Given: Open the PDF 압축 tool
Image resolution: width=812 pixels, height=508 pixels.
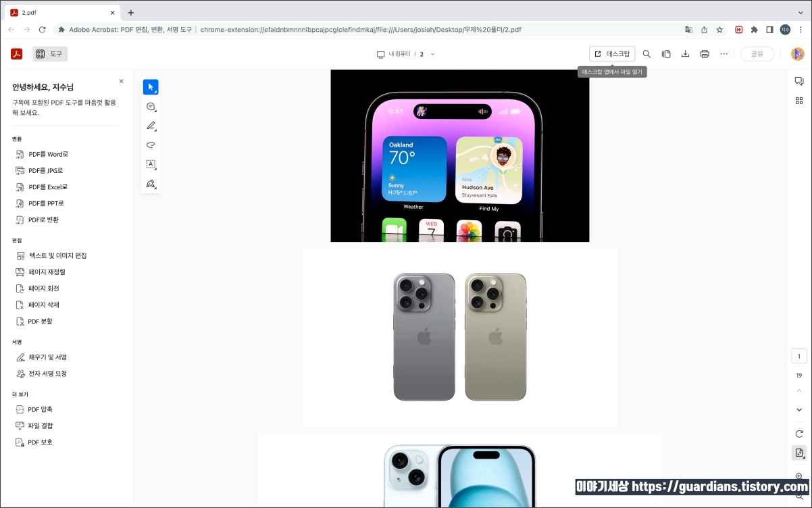Looking at the screenshot, I should click(34, 409).
